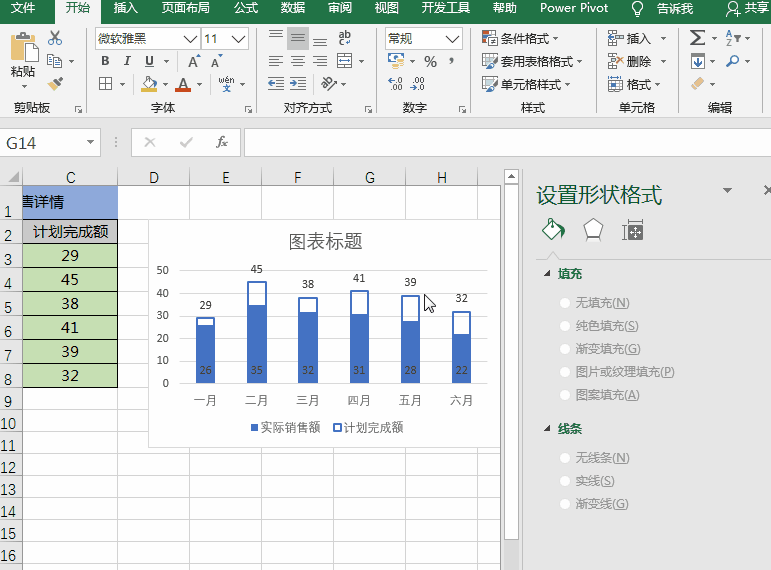Open the font size dropdown
This screenshot has width=771, height=570.
[x=238, y=39]
